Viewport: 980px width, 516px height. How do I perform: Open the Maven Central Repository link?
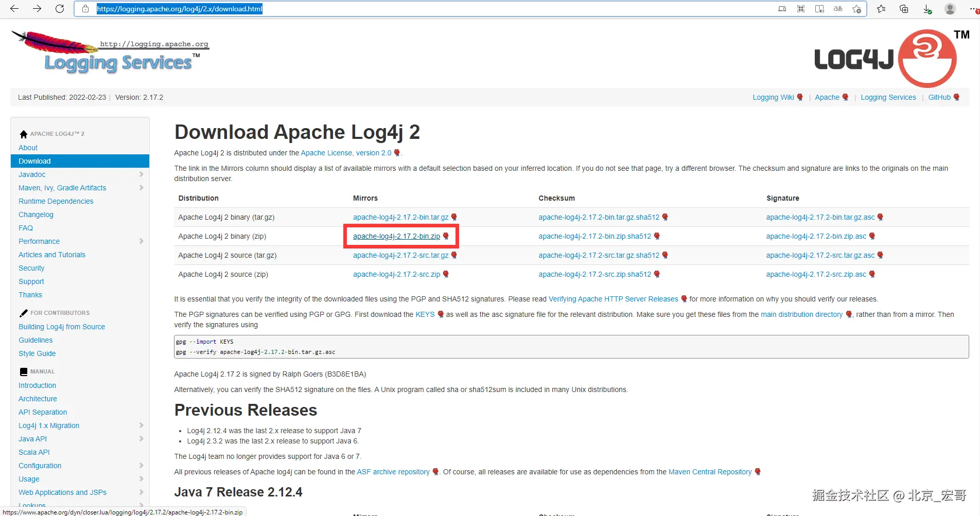point(710,472)
